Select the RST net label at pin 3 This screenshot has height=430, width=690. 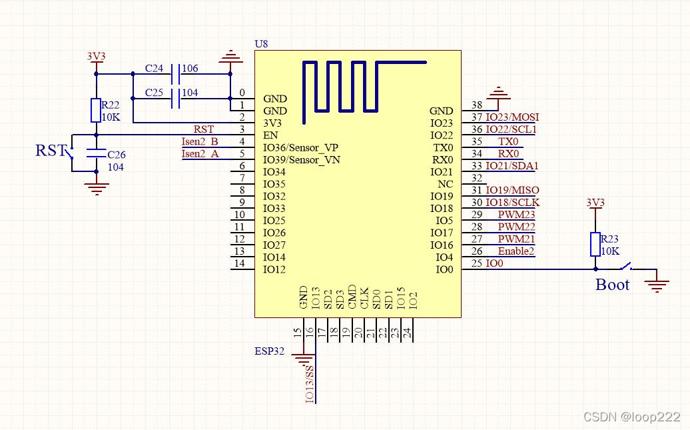204,129
